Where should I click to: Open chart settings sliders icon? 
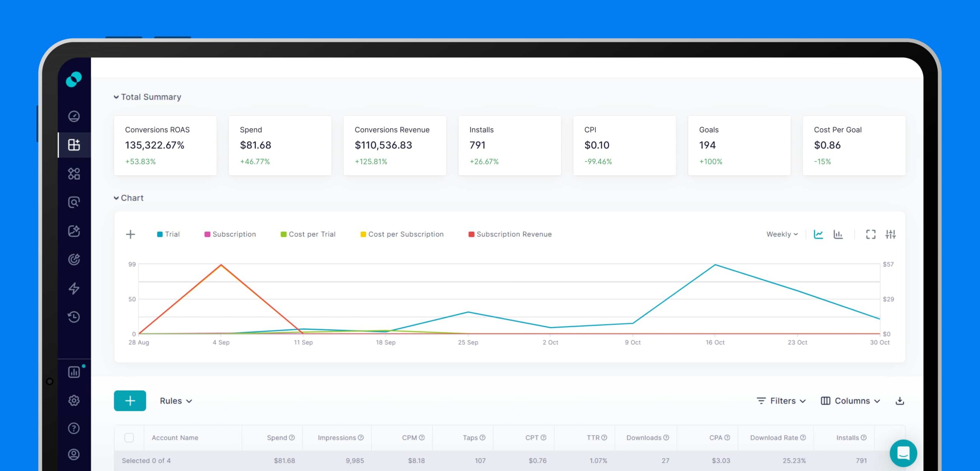coord(890,234)
